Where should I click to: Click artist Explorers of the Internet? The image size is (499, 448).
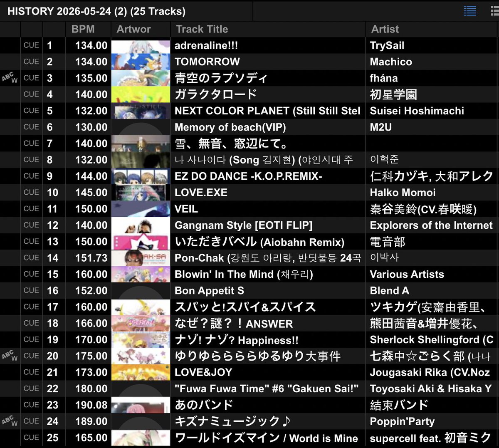click(x=431, y=225)
